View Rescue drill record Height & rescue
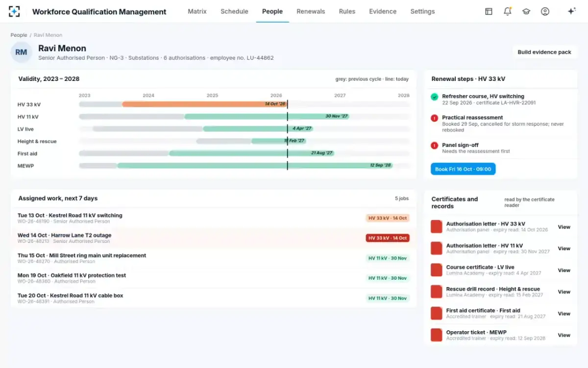Screen dimensions: 588x368 point(564,291)
